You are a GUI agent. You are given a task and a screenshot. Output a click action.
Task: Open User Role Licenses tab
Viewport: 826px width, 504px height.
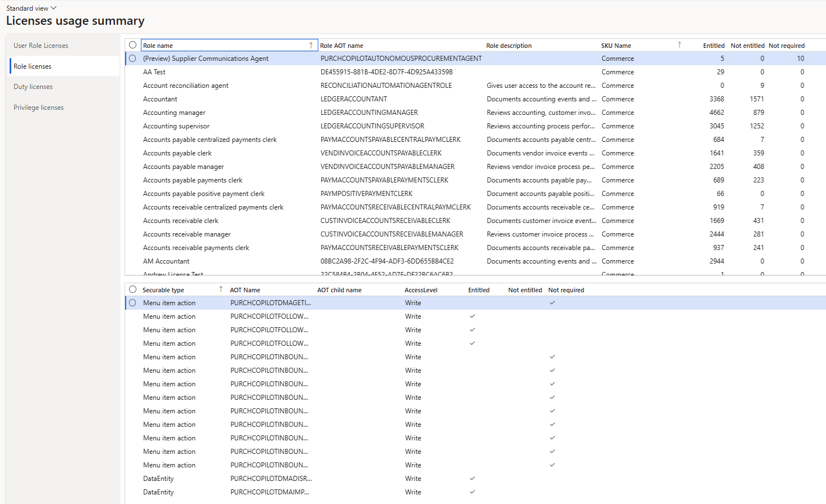pyautogui.click(x=41, y=46)
